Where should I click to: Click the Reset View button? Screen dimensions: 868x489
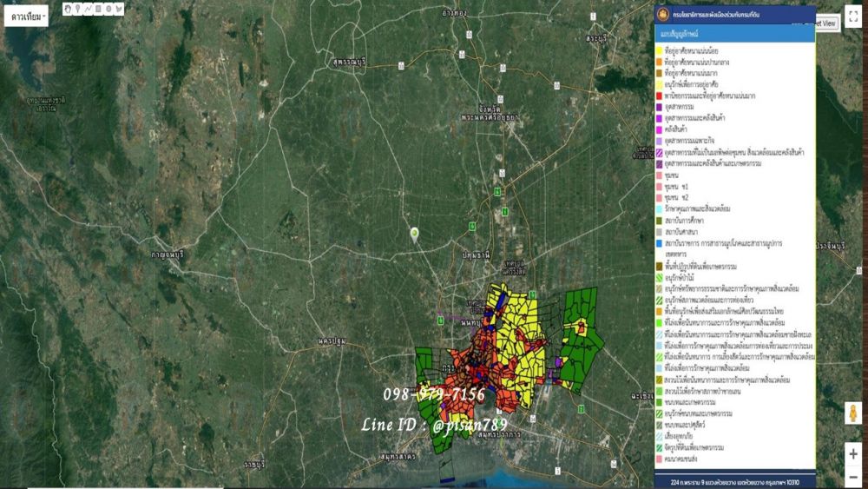[825, 23]
